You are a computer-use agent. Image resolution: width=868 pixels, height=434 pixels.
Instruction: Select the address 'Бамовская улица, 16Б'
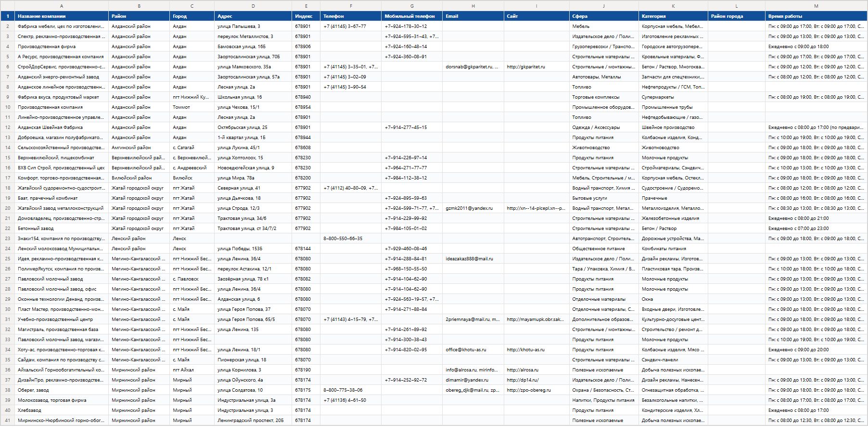pos(253,47)
